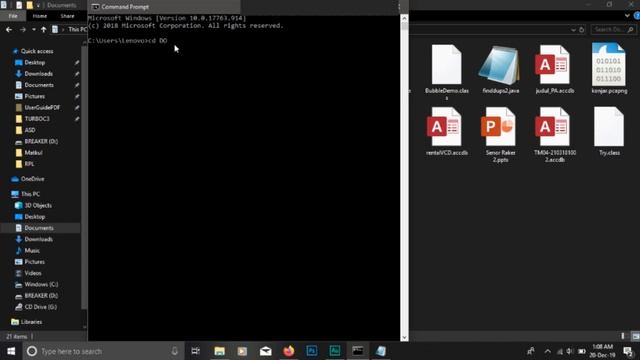This screenshot has width=640, height=360.
Task: Open pinned Documents under Quick access
Action: pos(39,85)
